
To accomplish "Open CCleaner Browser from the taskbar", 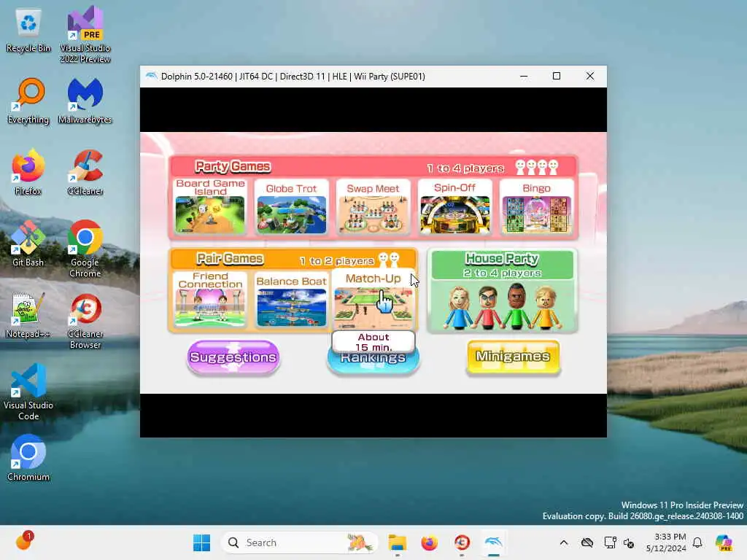I will 462,542.
